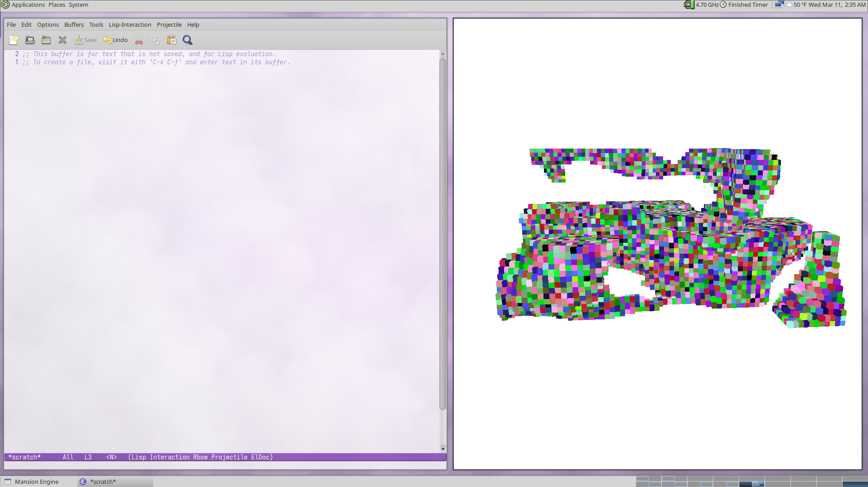Click the ElDoc minor mode in mode line
The image size is (868, 487).
coord(260,457)
